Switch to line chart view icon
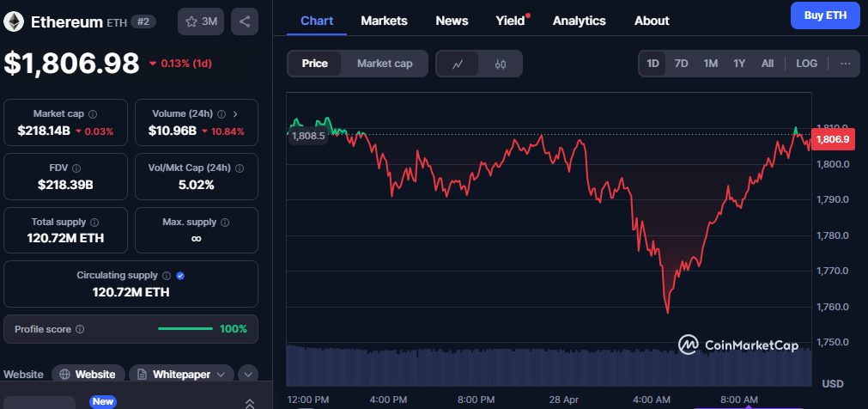Viewport: 868px width, 409px height. click(x=458, y=64)
